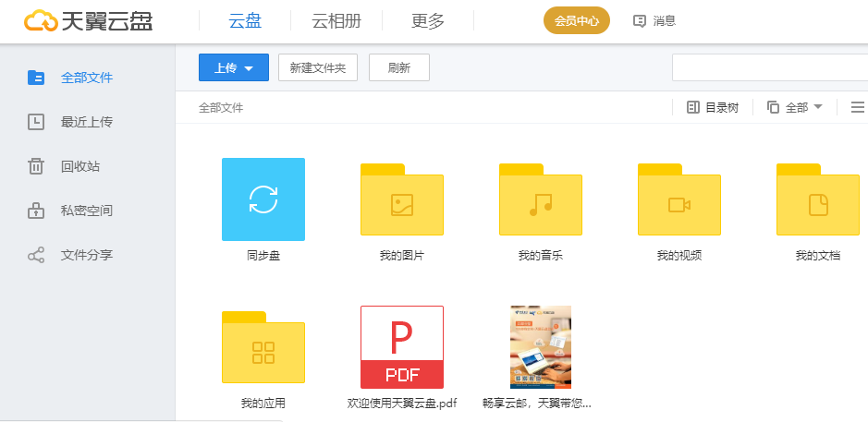Click inside the search input field
The image size is (868, 422).
pos(770,67)
